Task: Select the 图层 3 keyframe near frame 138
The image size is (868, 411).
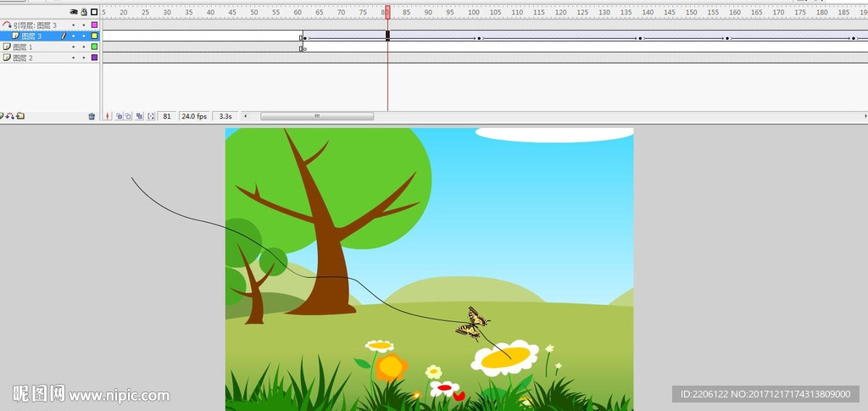Action: (641, 38)
